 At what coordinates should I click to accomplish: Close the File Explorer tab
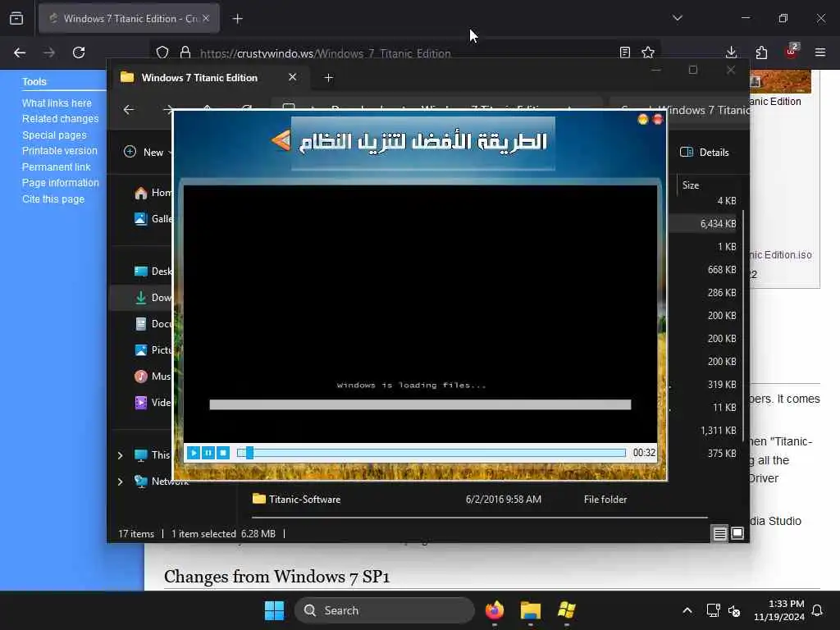coord(293,77)
